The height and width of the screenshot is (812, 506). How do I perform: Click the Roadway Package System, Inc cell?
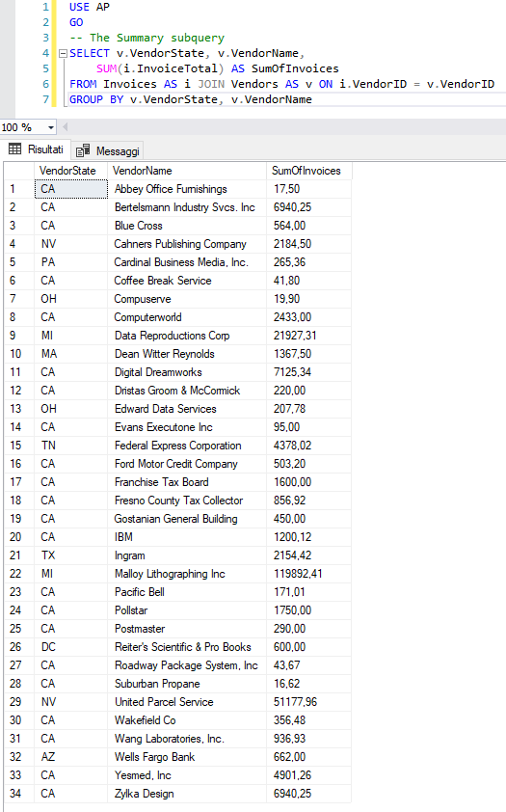[x=187, y=664]
